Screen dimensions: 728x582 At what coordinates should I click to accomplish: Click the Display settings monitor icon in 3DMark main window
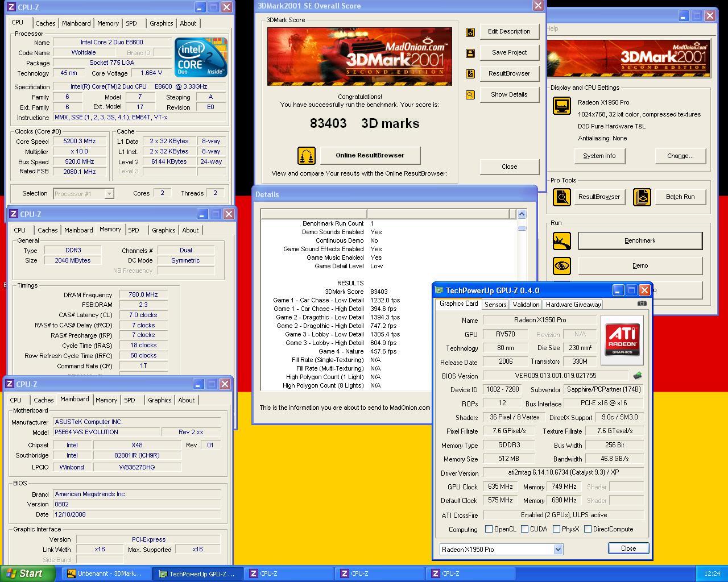point(562,106)
